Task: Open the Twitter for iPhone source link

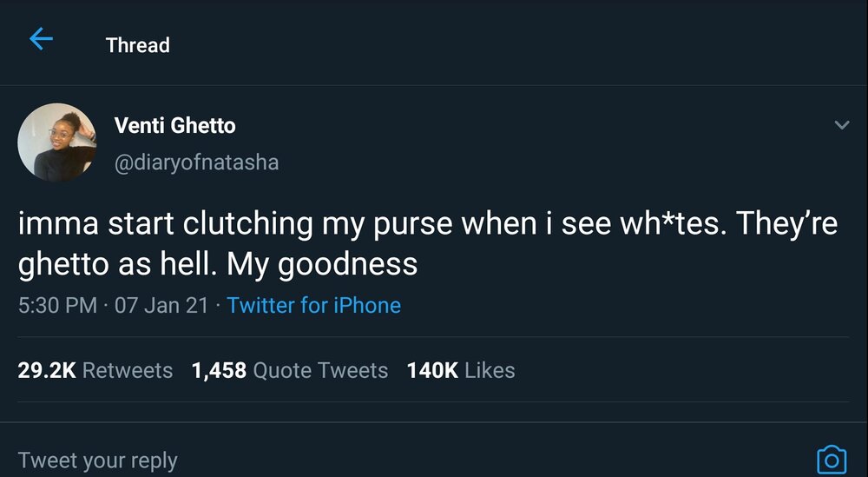Action: coord(313,306)
